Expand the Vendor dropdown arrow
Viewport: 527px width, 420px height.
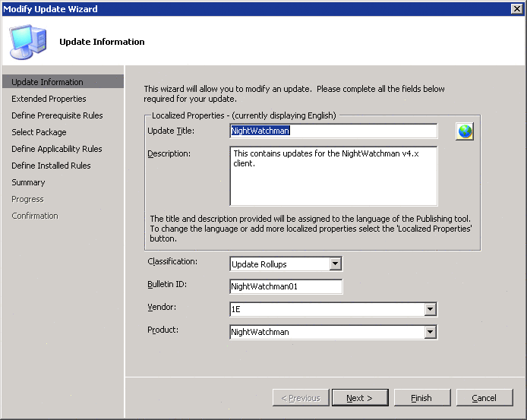pyautogui.click(x=430, y=309)
